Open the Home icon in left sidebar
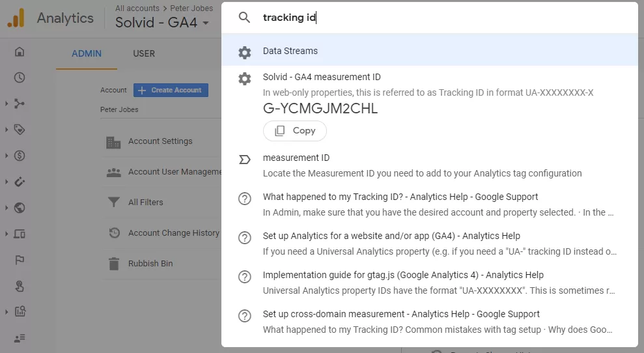The height and width of the screenshot is (353, 644). click(x=20, y=52)
